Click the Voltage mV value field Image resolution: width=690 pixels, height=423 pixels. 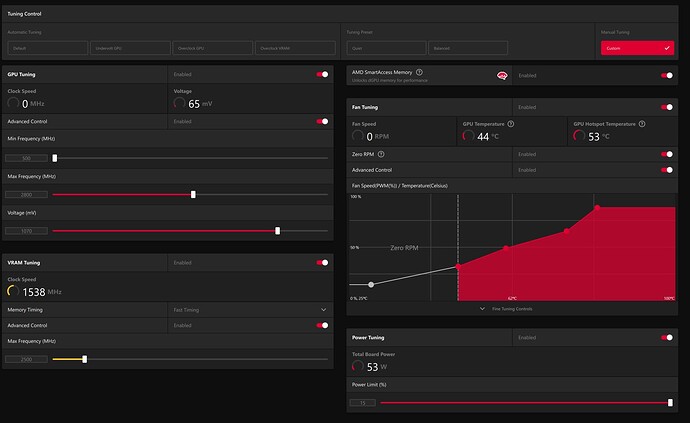(x=26, y=231)
